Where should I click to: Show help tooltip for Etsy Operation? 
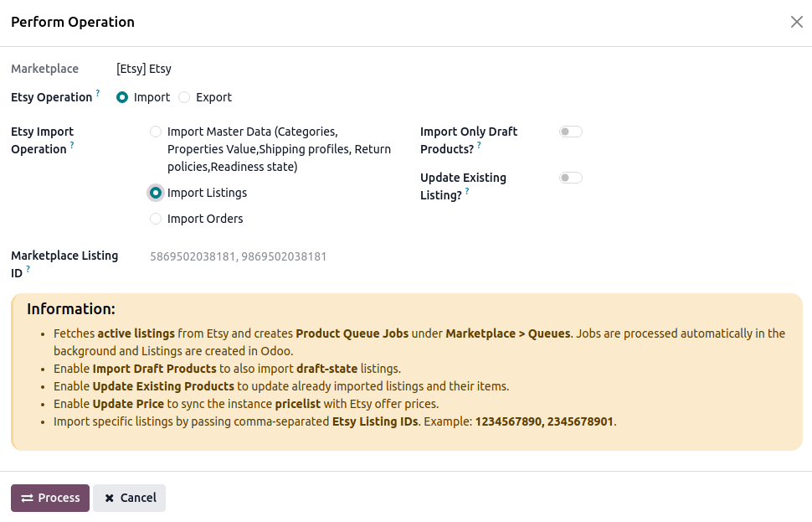97,93
